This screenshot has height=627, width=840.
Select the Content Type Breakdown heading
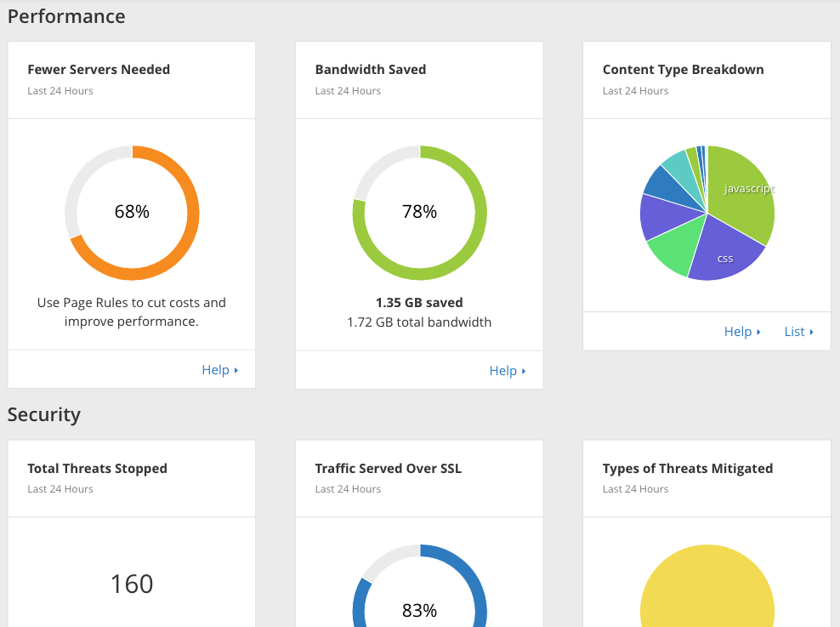click(683, 70)
